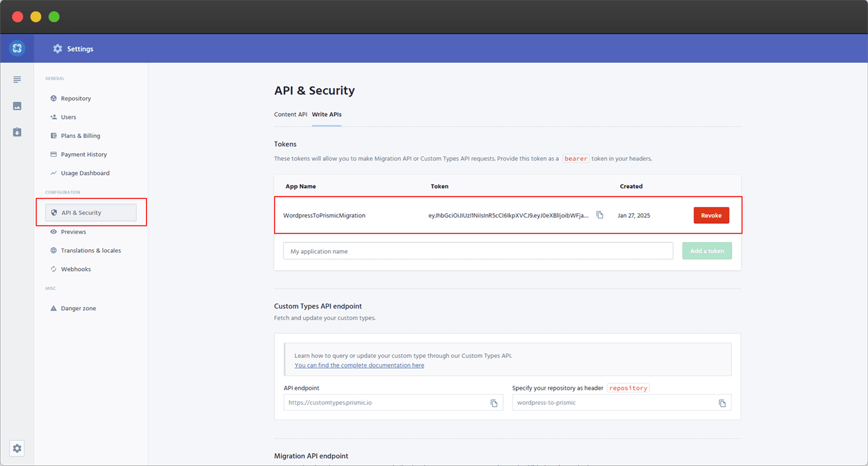Screen dimensions: 868x466
Task: Click the App Name column header
Action: click(x=301, y=186)
